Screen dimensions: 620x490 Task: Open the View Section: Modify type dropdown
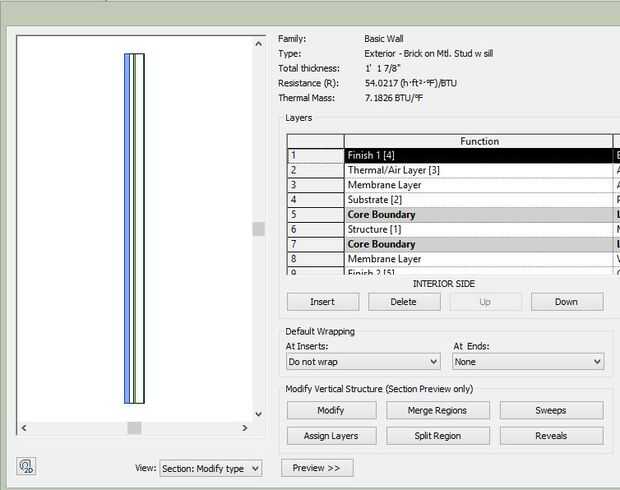tap(211, 469)
